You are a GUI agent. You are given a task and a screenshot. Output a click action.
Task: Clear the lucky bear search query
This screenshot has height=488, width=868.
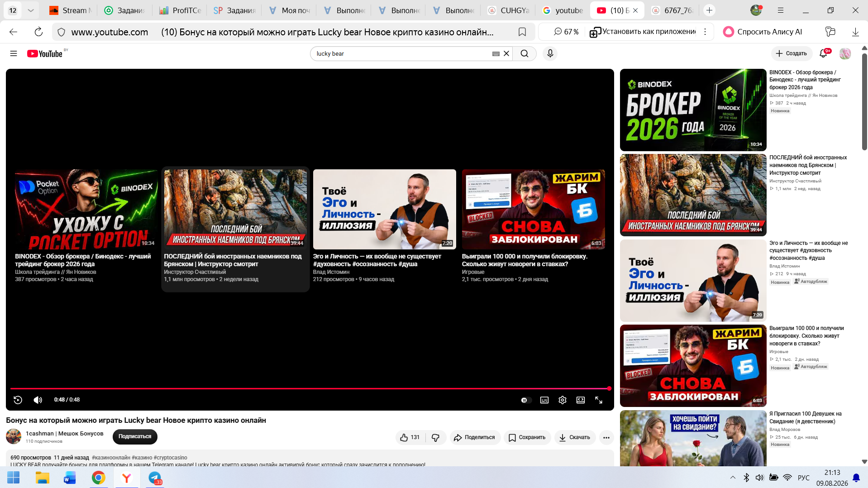click(x=506, y=53)
